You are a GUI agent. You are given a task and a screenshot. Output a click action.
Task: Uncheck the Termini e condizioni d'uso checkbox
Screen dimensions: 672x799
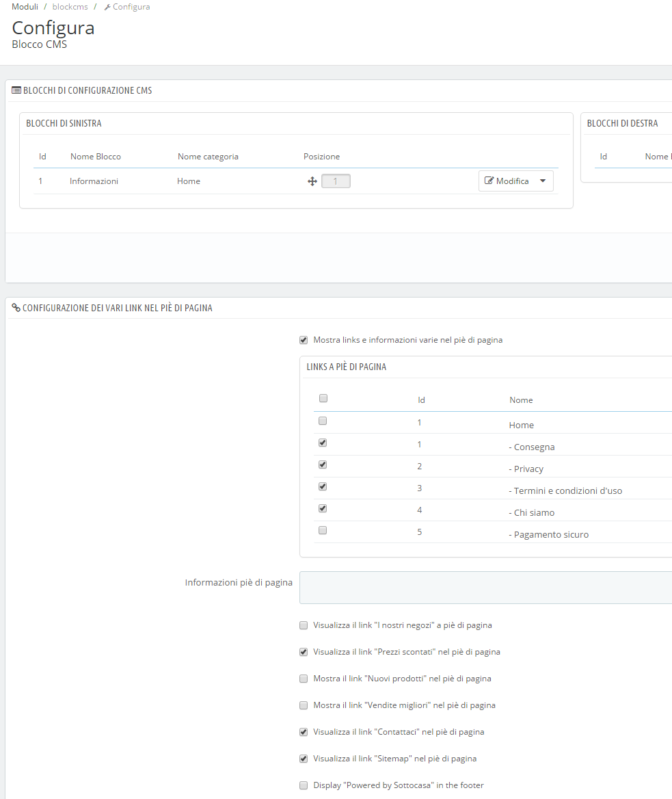(x=322, y=486)
